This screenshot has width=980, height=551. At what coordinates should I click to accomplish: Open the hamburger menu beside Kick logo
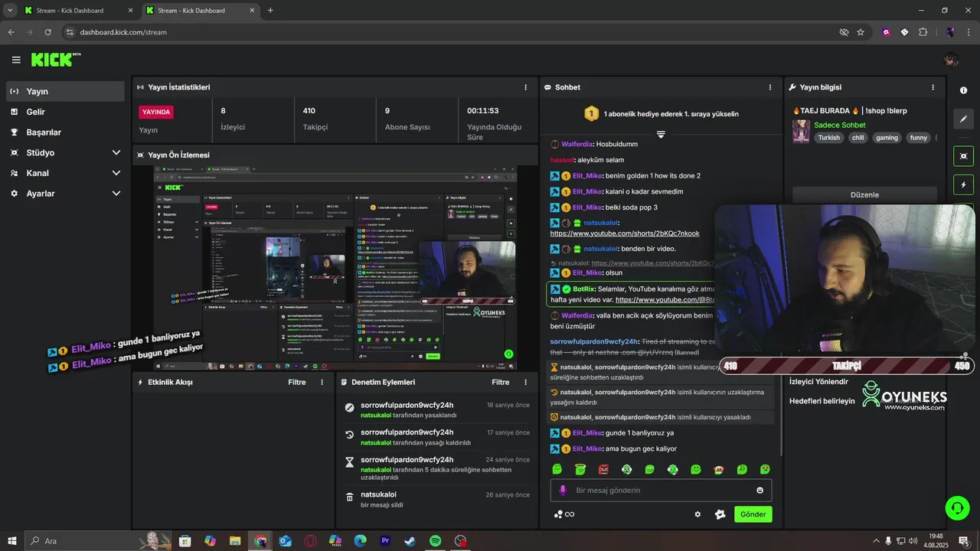pos(16,60)
